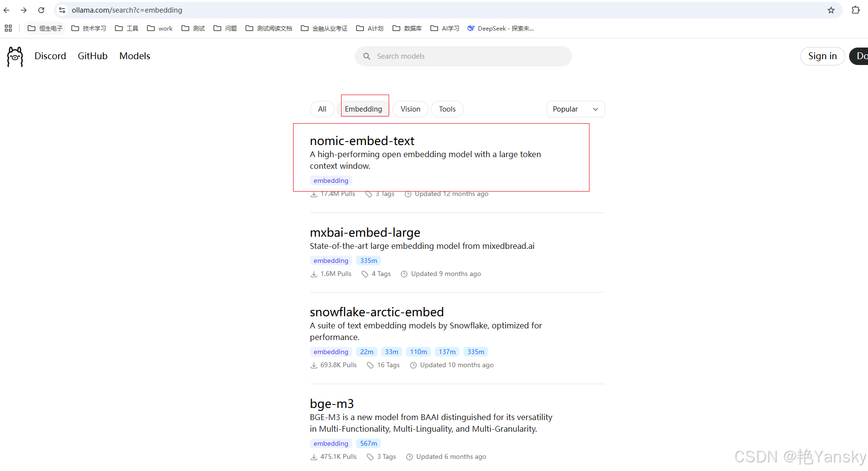This screenshot has height=471, width=868.
Task: Open the Discord link
Action: coord(50,56)
